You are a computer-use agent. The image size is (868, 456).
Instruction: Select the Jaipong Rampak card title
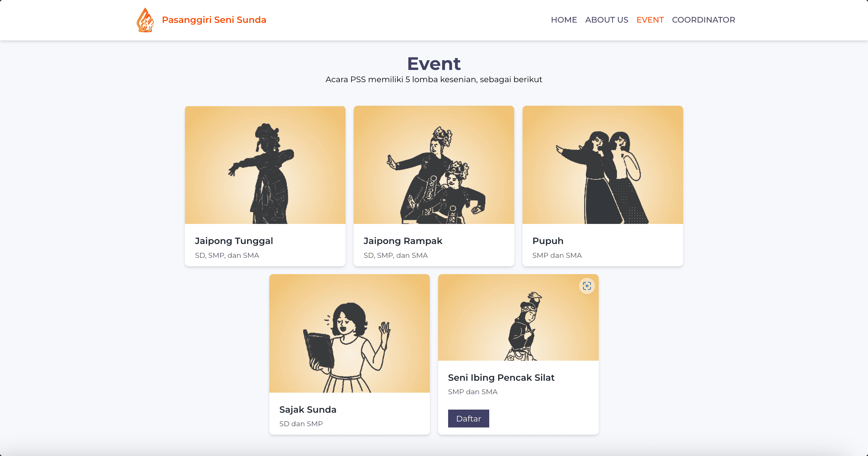click(403, 241)
